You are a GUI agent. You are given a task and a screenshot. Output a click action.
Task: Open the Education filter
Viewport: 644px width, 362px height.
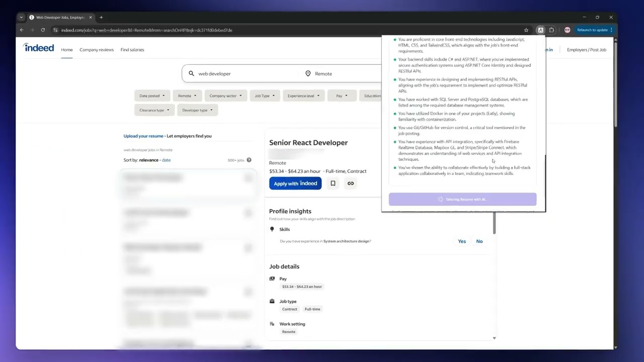click(x=371, y=96)
